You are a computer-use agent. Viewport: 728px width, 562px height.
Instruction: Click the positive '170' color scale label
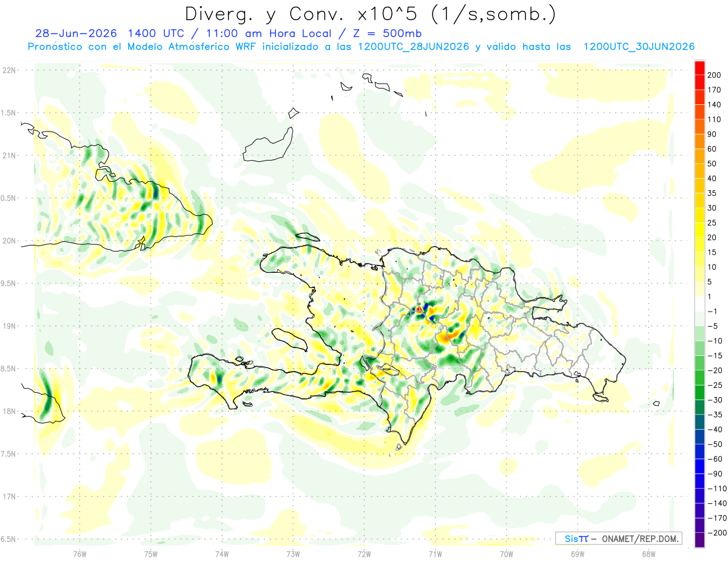pos(715,90)
